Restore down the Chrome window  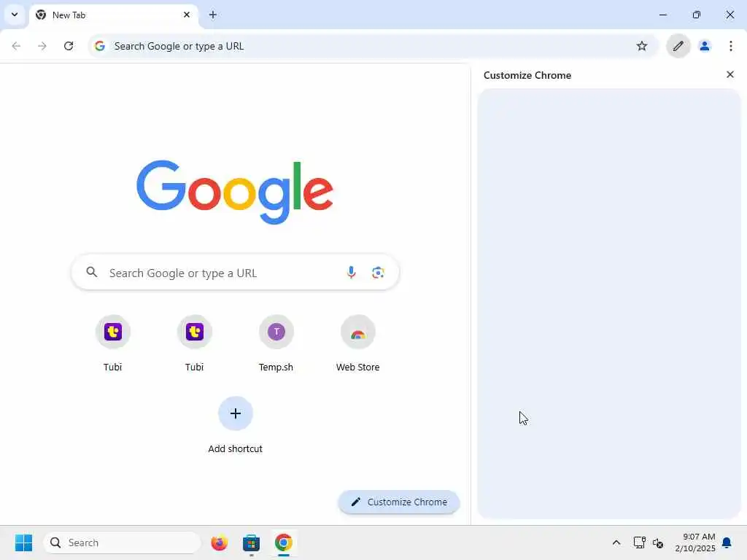pyautogui.click(x=696, y=15)
